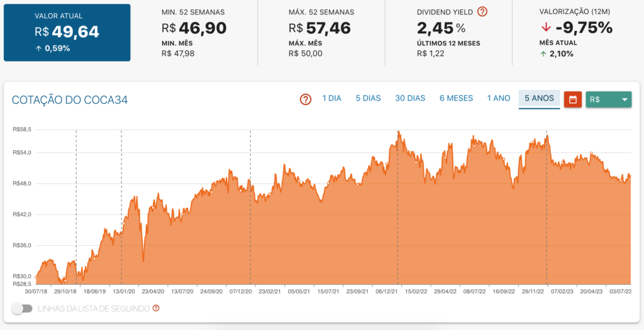Click the 20/04/23 x-axis date
The image size is (644, 330).
click(x=591, y=291)
